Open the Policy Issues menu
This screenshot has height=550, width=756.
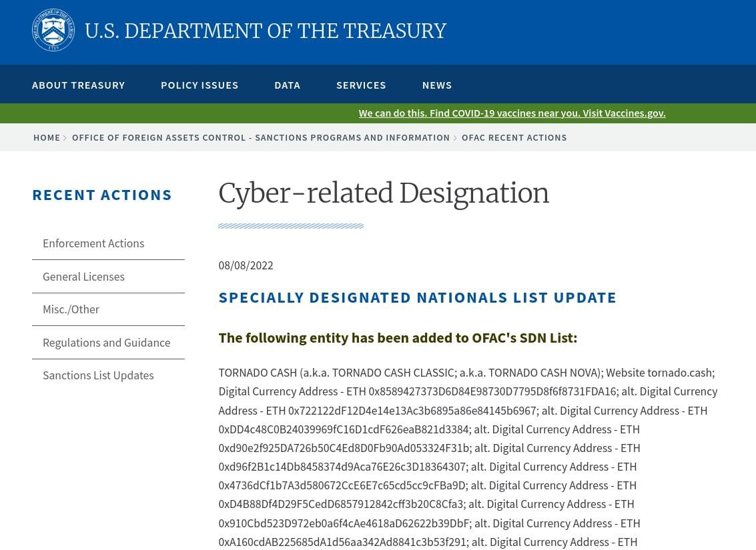200,85
